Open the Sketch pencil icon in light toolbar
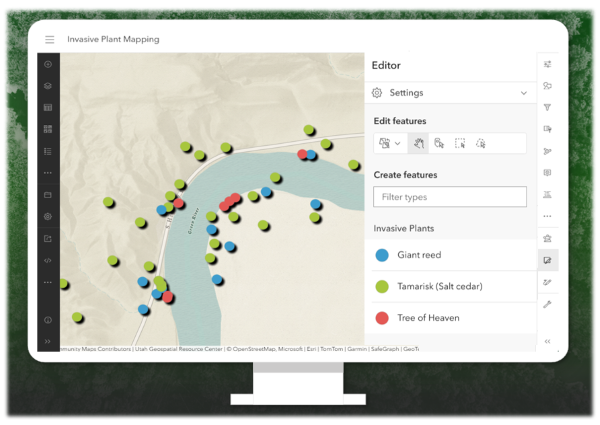The width and height of the screenshot is (600, 425). tap(548, 282)
